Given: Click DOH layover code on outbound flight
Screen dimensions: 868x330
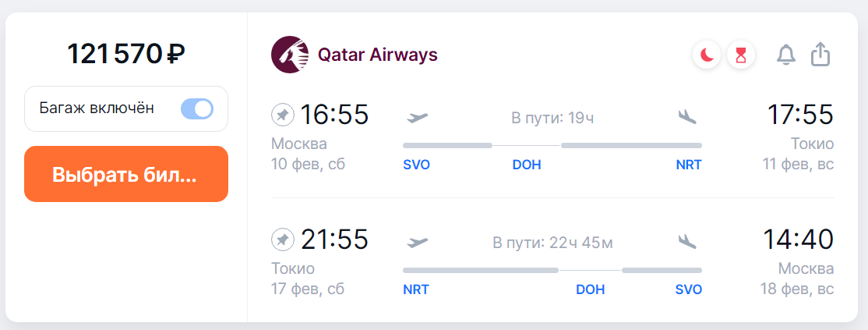Looking at the screenshot, I should (x=527, y=165).
